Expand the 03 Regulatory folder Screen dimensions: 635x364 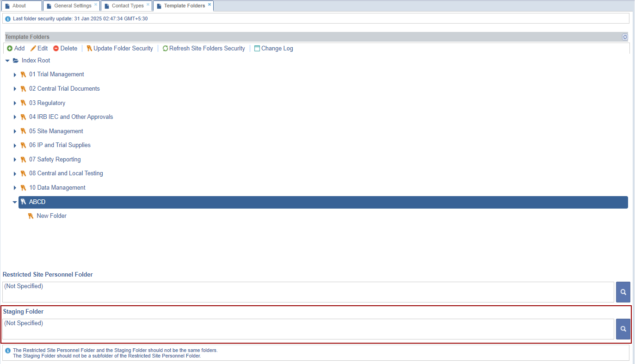coord(15,103)
